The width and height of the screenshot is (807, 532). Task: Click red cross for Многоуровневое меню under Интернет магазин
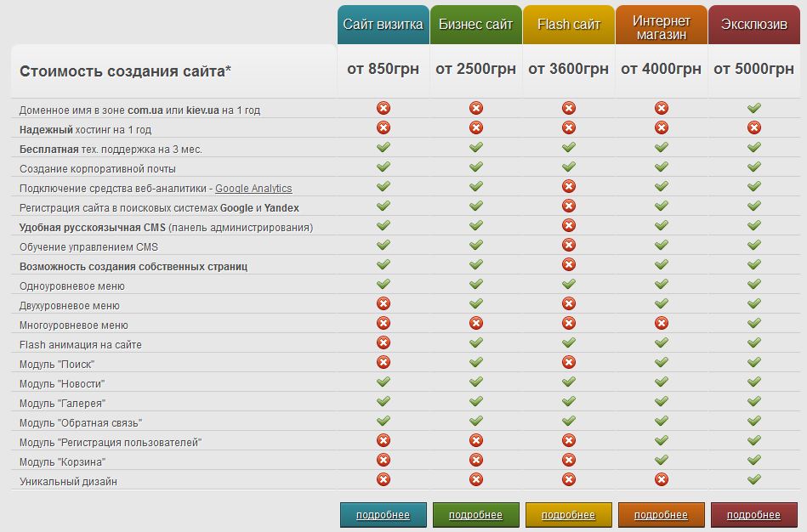662,323
